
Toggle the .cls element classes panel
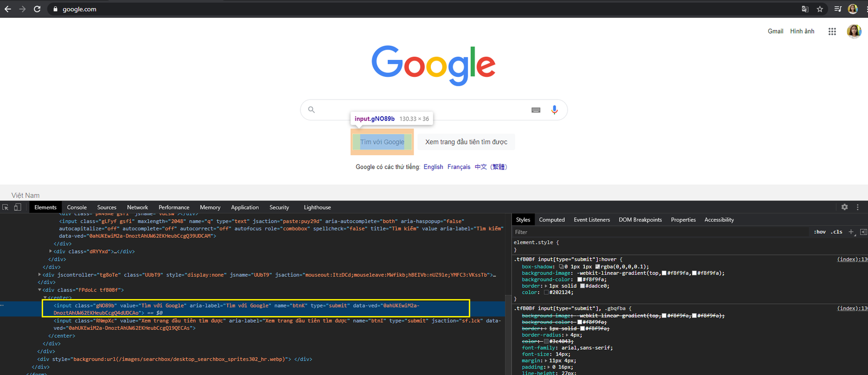(836, 232)
